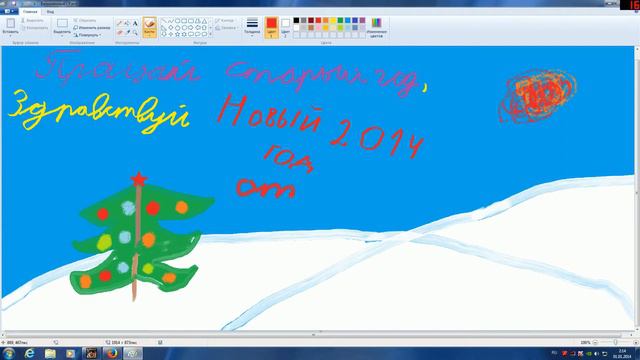
Task: Select the Fill with color bucket tool
Action: point(127,23)
